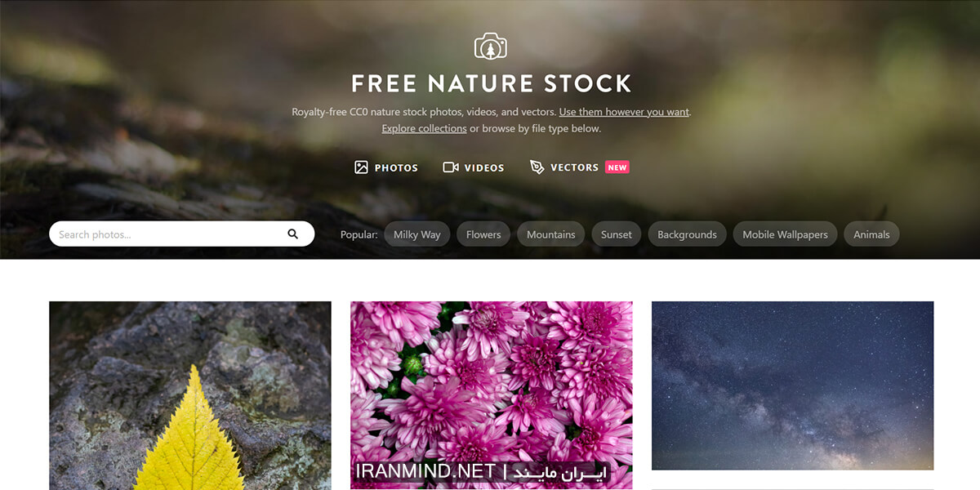980x490 pixels.
Task: Click the Photos image icon
Action: (361, 167)
